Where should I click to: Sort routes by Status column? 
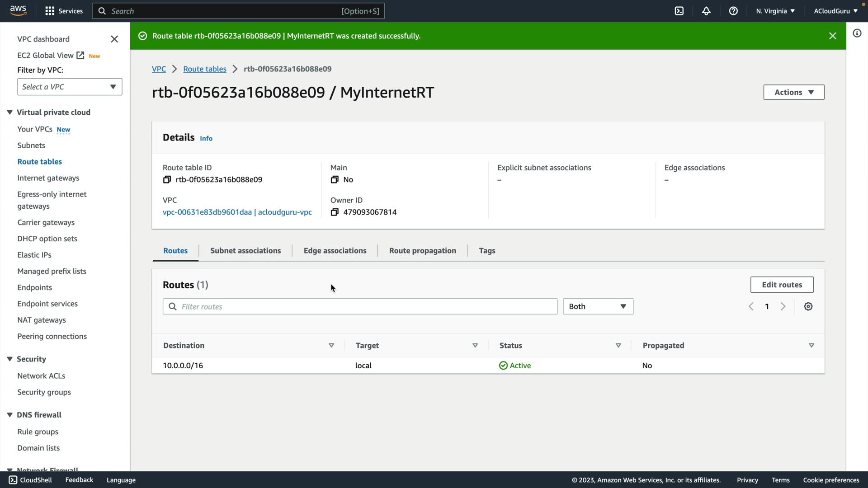[x=618, y=346]
